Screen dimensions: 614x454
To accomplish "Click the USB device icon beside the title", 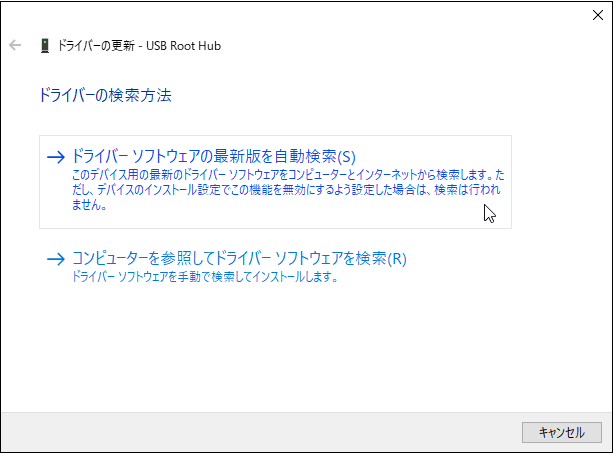I will tap(45, 46).
